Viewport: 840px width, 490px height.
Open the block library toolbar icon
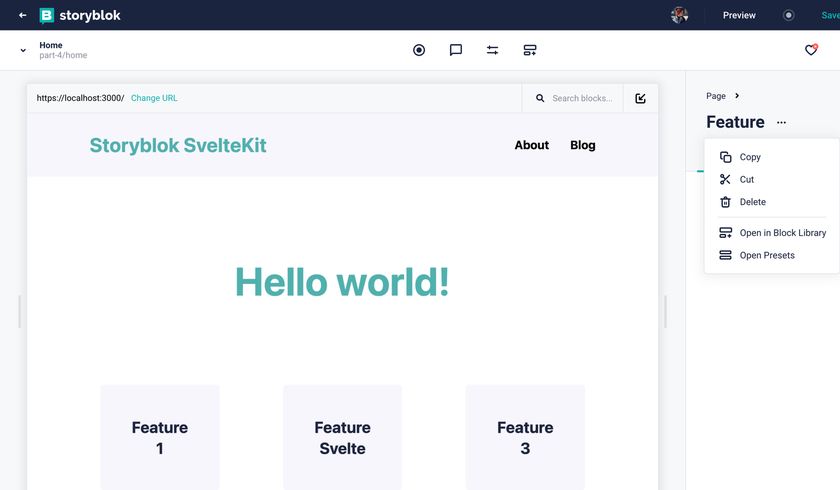click(x=530, y=50)
